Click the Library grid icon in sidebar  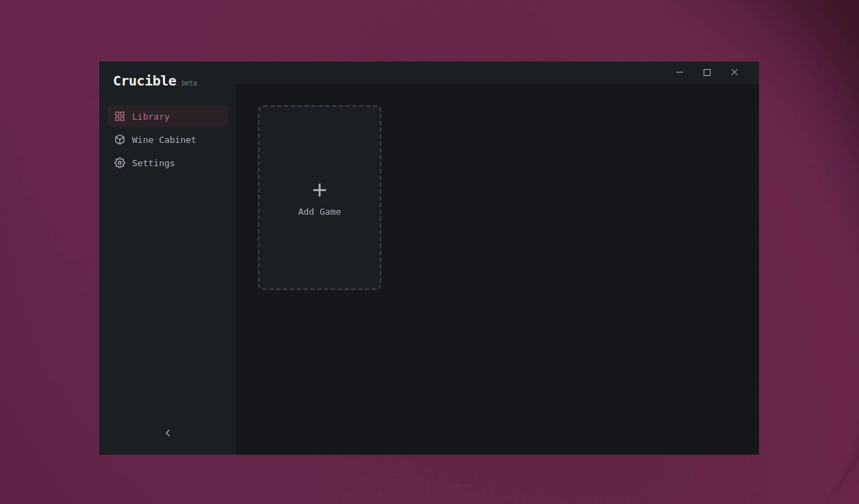pyautogui.click(x=120, y=116)
